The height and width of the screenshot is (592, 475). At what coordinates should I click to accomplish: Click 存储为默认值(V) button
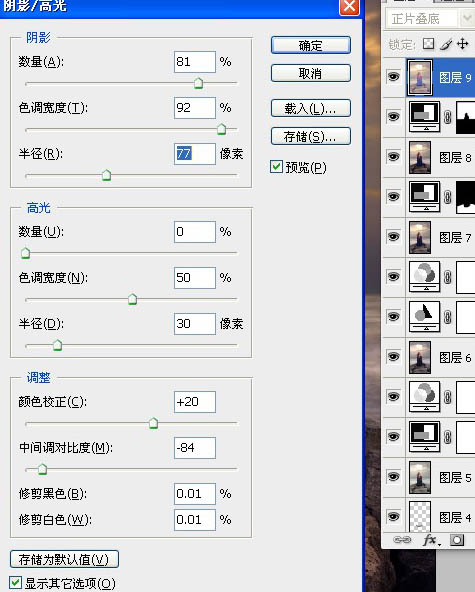[64, 559]
